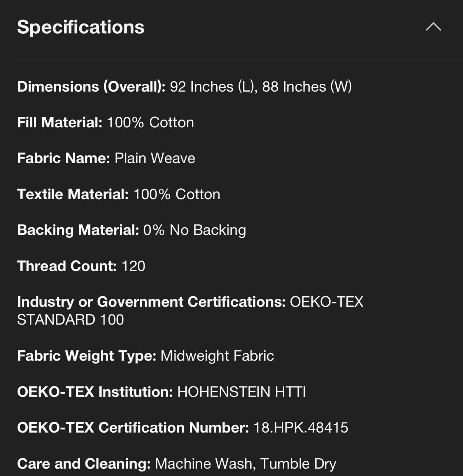463x476 pixels.
Task: Collapse the Specifications section chevron
Action: pyautogui.click(x=433, y=27)
